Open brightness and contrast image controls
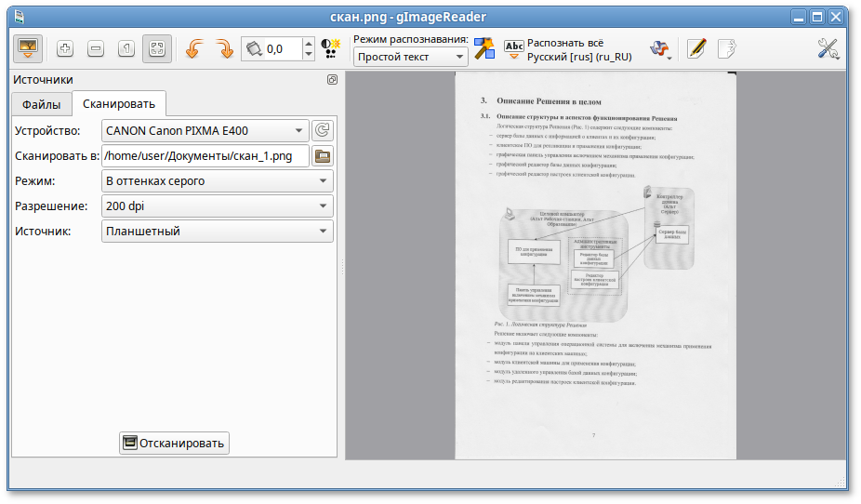 (330, 48)
